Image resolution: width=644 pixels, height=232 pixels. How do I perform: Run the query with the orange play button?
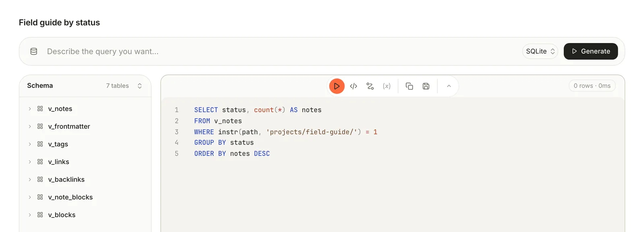click(337, 86)
